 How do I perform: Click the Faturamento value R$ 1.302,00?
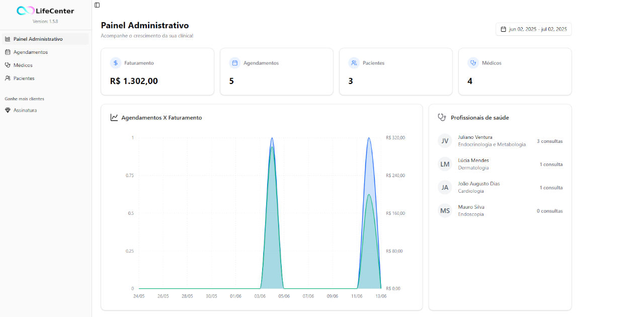point(134,81)
